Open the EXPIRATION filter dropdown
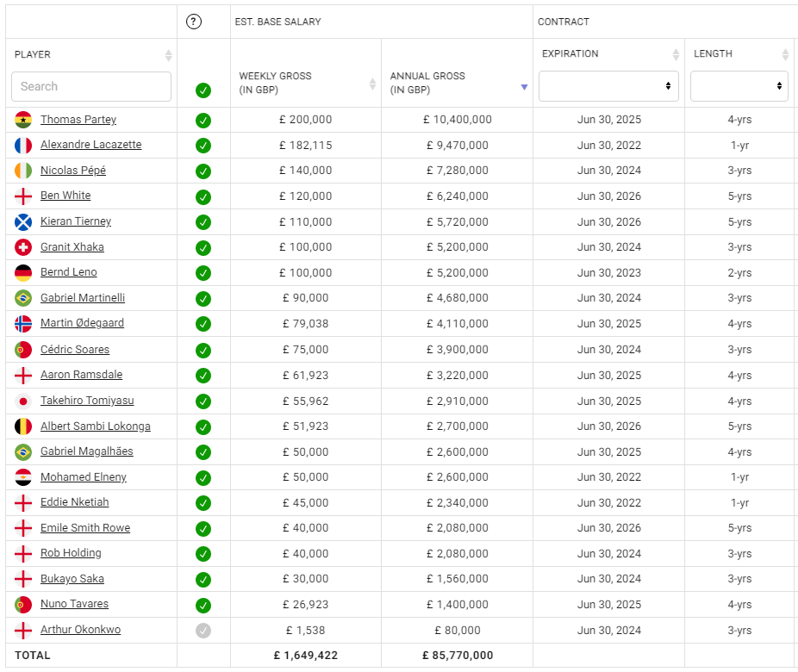The width and height of the screenshot is (798, 672). pyautogui.click(x=608, y=85)
